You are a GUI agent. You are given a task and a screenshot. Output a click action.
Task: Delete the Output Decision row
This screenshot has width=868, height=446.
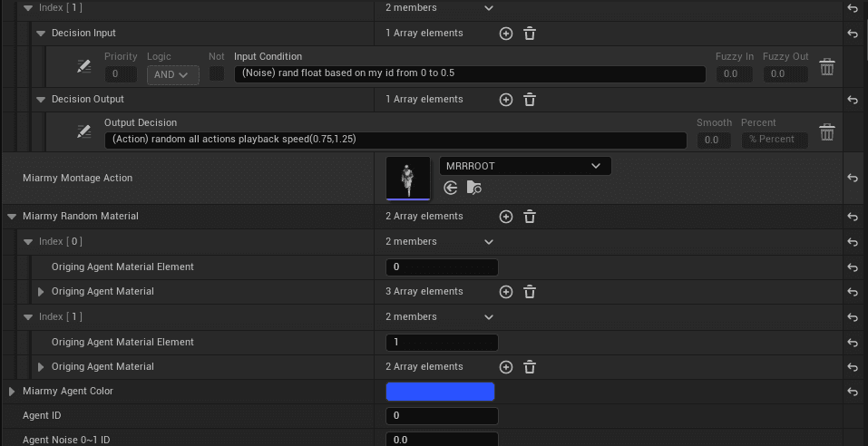pos(826,132)
